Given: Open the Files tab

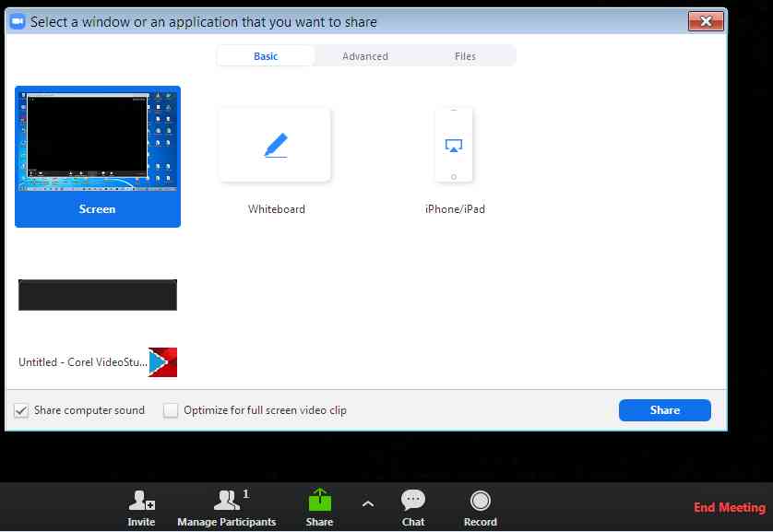Looking at the screenshot, I should (466, 56).
